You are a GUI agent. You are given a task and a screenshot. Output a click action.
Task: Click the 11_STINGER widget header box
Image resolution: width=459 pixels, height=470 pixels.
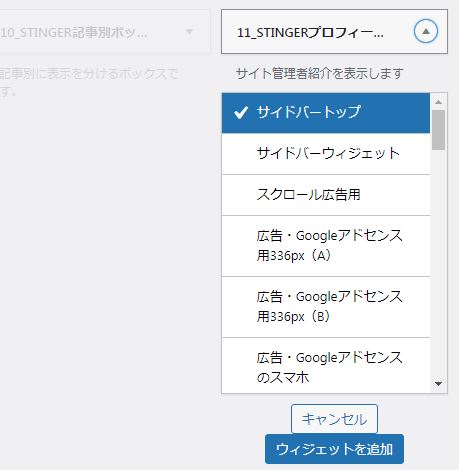click(334, 32)
